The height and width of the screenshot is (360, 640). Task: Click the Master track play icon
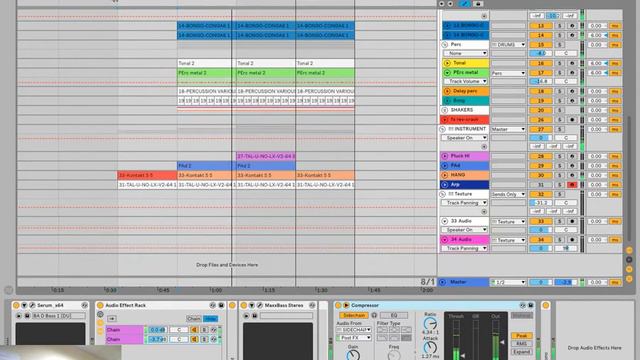442,282
